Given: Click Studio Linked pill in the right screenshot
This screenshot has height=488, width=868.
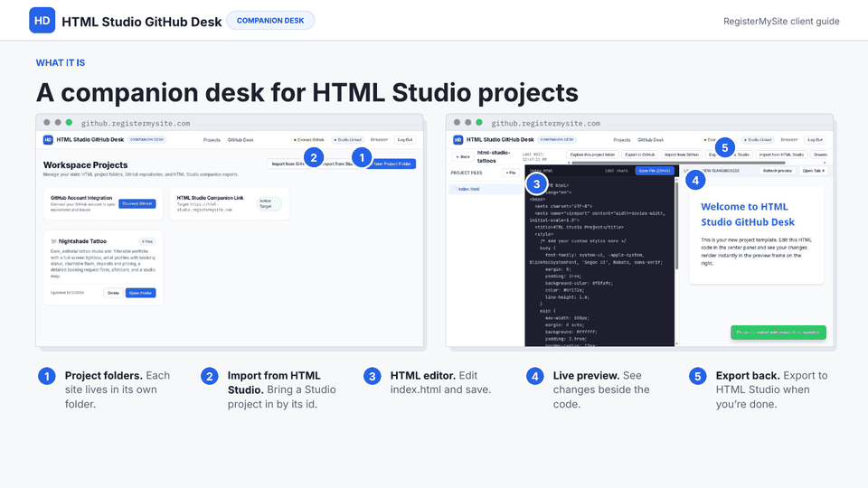Looking at the screenshot, I should [758, 140].
